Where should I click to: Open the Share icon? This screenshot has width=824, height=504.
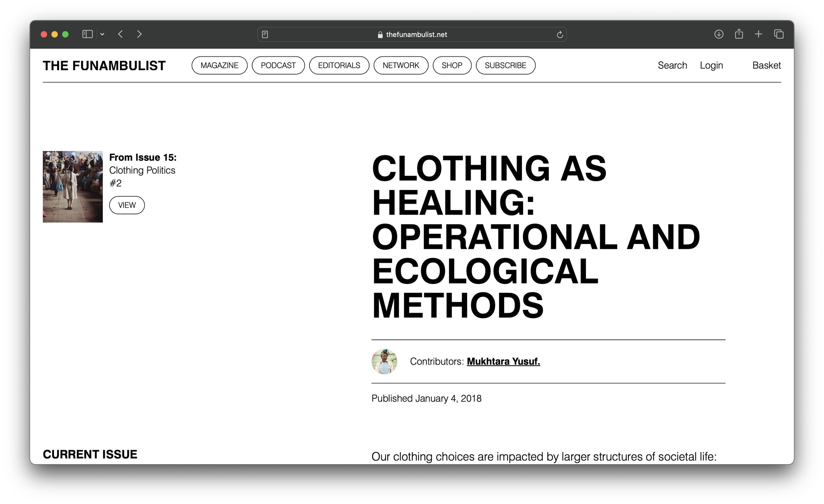click(739, 34)
